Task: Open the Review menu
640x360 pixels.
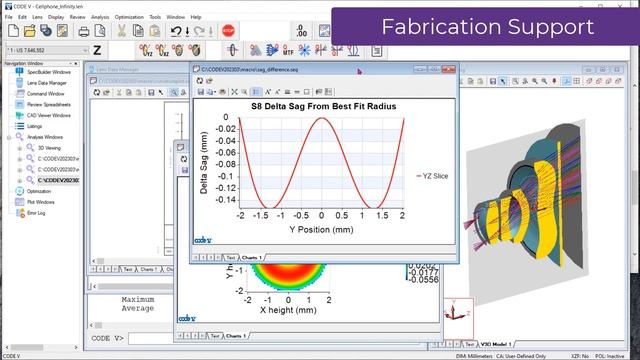Action: pos(78,17)
